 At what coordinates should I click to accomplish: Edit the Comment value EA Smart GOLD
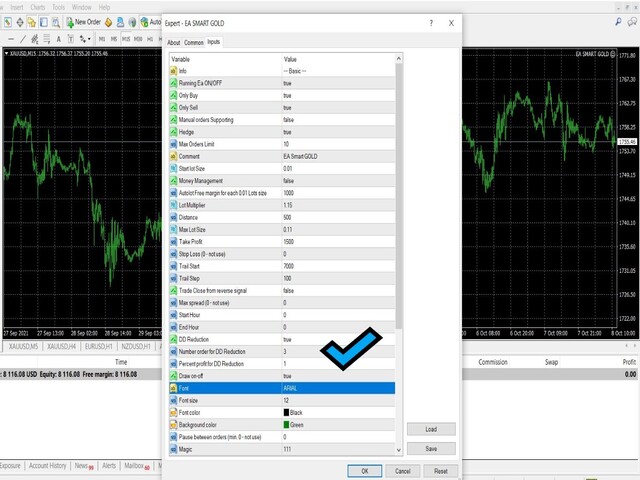pyautogui.click(x=338, y=156)
